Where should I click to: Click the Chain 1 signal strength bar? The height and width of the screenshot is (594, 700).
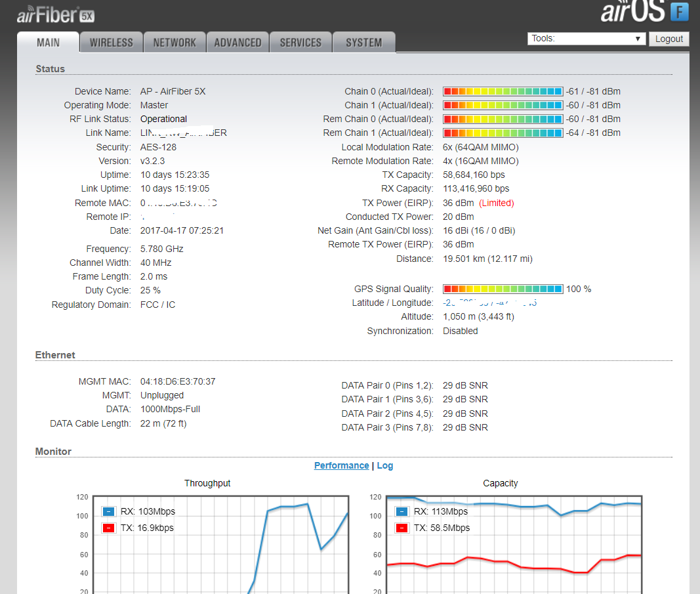tap(503, 106)
